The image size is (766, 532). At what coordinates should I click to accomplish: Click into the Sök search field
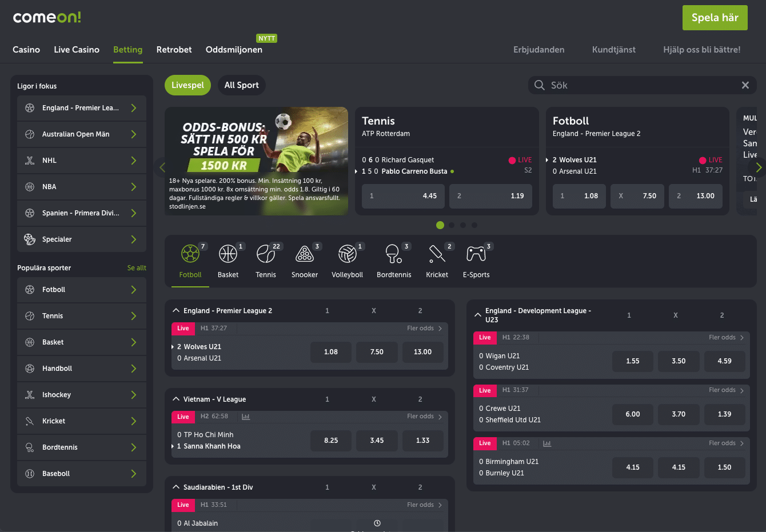tap(643, 85)
